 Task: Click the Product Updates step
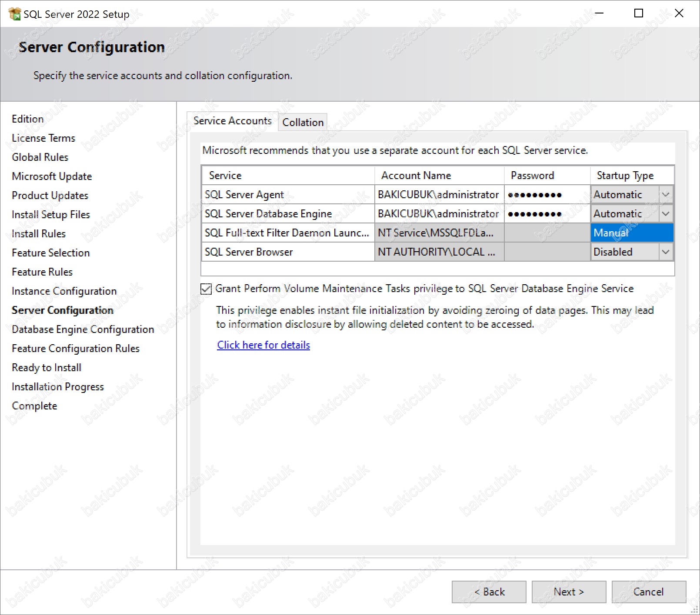click(x=50, y=196)
